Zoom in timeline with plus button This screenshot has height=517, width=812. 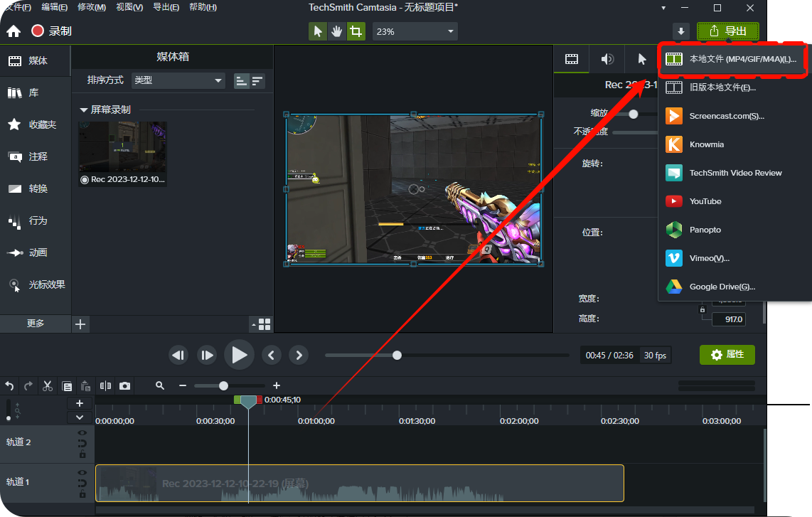277,385
